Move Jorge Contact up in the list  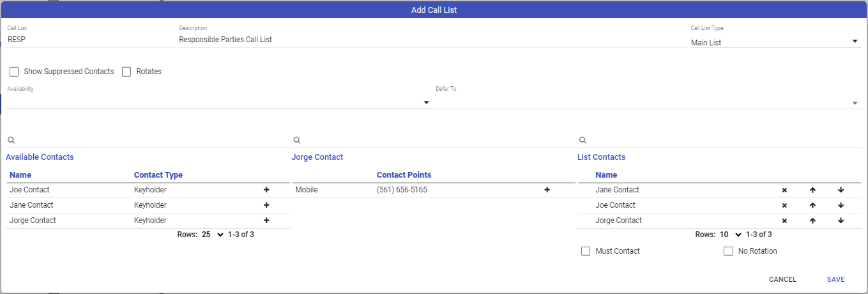(x=812, y=220)
